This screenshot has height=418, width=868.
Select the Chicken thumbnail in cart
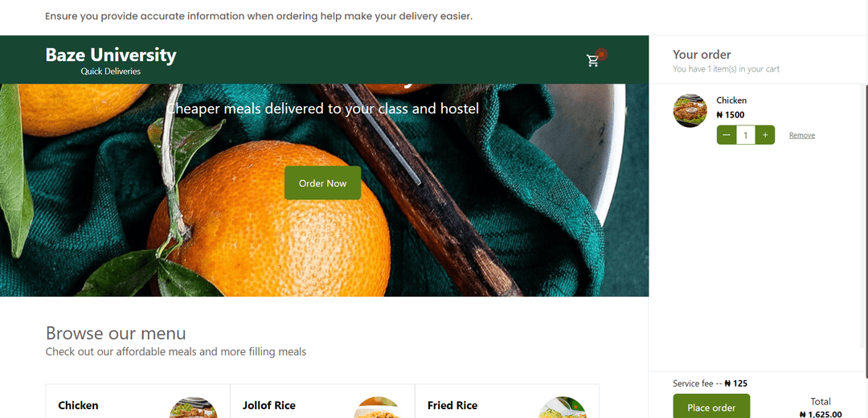coord(690,111)
